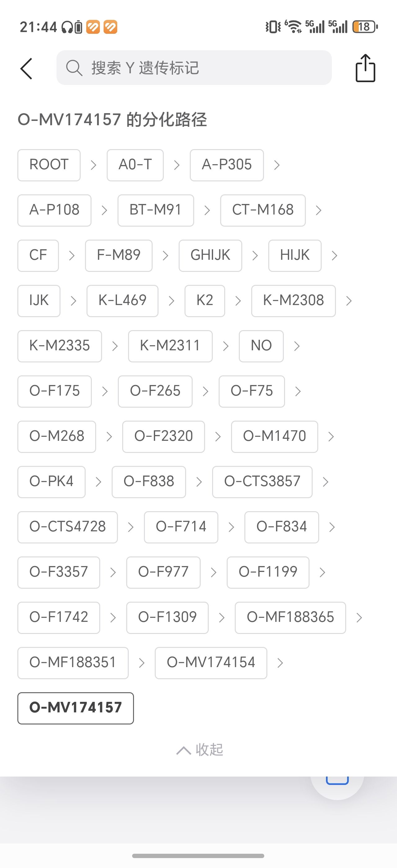The width and height of the screenshot is (397, 868).
Task: Select the ROOT haplogroup node
Action: click(x=49, y=165)
